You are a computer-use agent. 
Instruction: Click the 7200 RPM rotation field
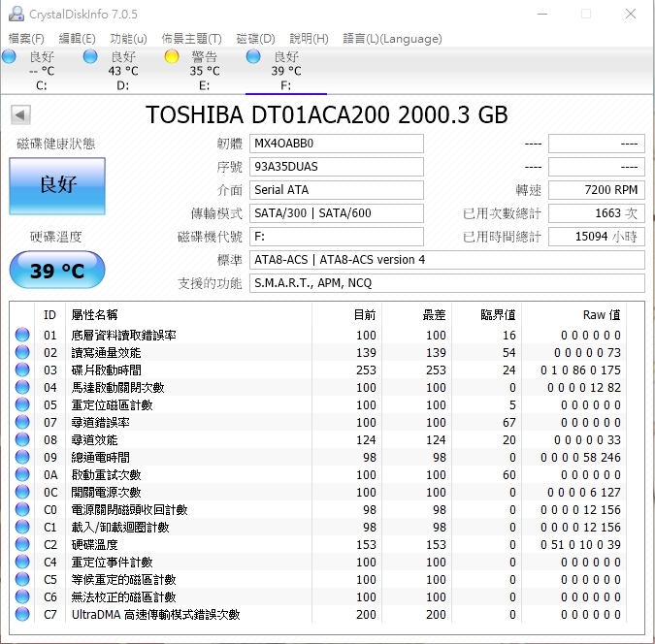click(596, 190)
